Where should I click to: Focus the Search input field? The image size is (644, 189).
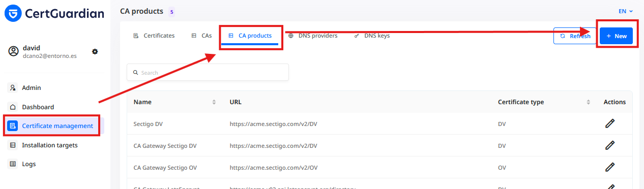pos(208,72)
